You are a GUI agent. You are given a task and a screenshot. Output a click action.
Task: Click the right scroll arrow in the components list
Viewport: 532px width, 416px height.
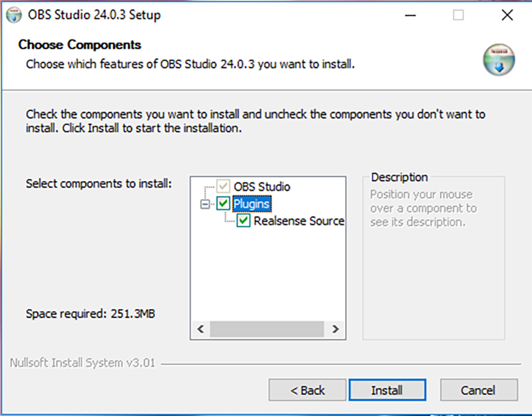(335, 329)
